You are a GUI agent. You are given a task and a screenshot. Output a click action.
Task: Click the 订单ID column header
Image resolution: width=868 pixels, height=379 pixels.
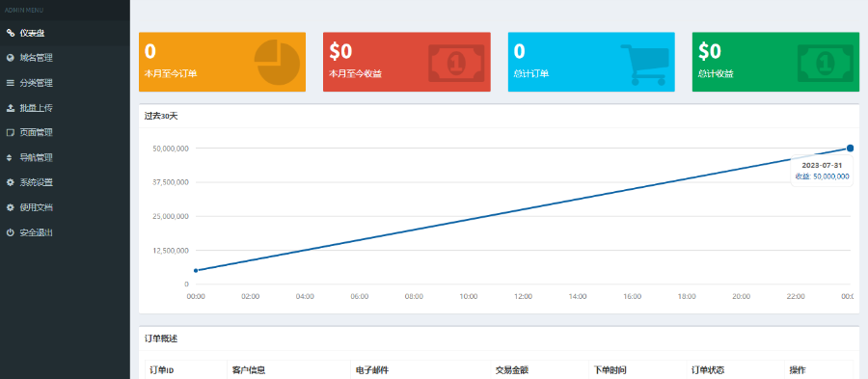point(162,370)
